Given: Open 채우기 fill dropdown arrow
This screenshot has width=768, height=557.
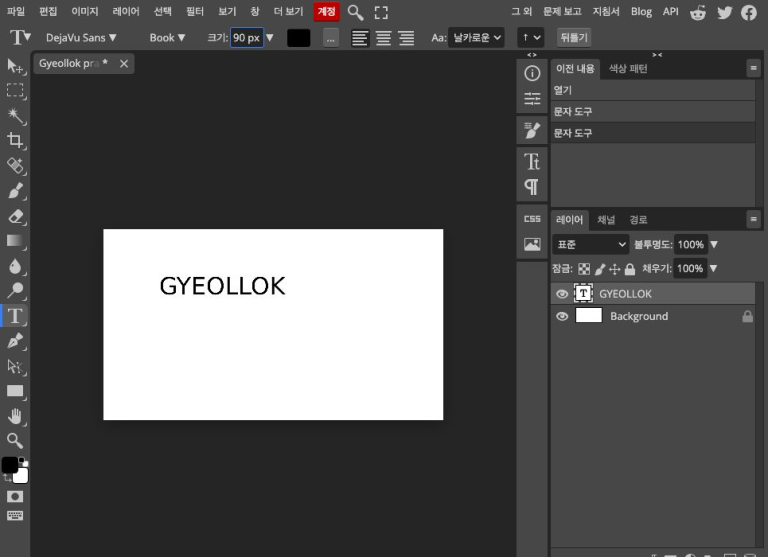Looking at the screenshot, I should point(713,268).
